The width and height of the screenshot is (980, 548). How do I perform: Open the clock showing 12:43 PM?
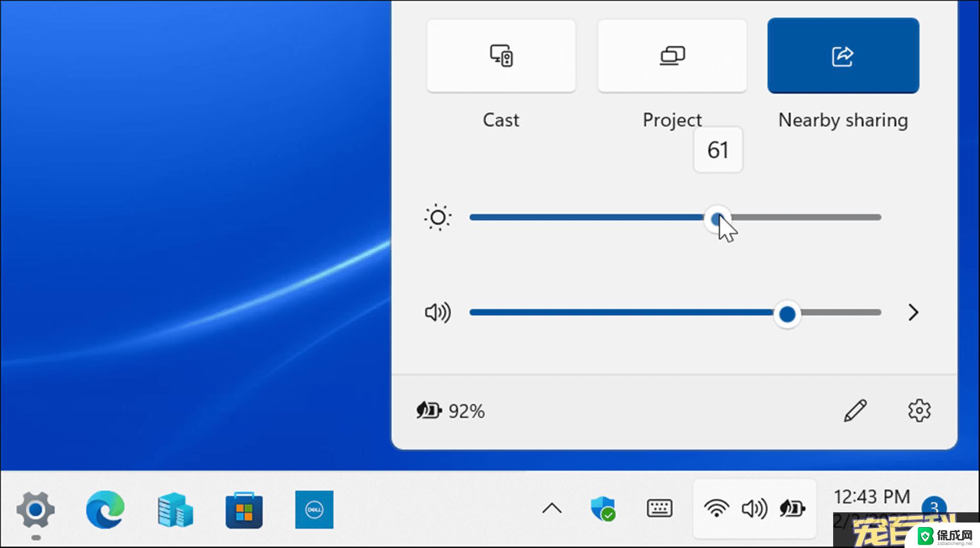tap(872, 497)
